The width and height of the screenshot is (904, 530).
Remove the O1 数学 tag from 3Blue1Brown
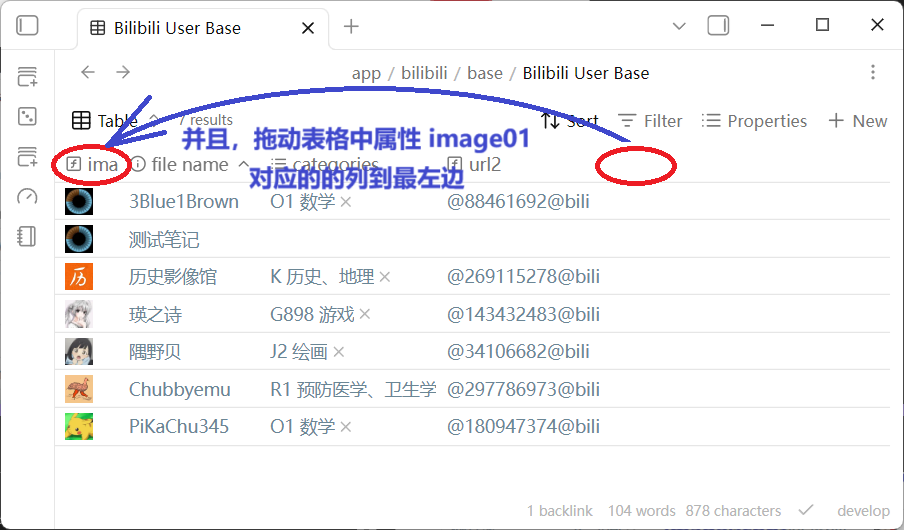[x=346, y=202]
